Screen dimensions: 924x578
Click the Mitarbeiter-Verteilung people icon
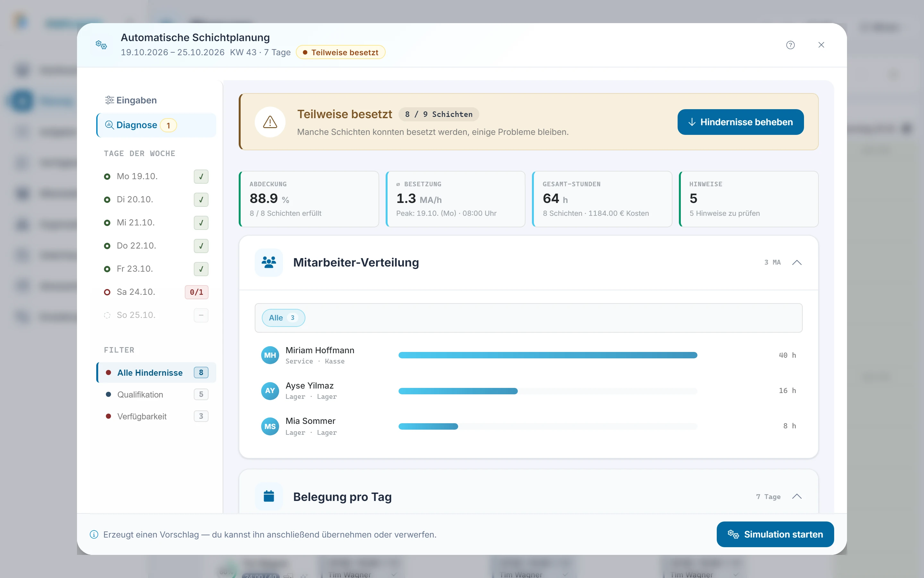pos(269,262)
